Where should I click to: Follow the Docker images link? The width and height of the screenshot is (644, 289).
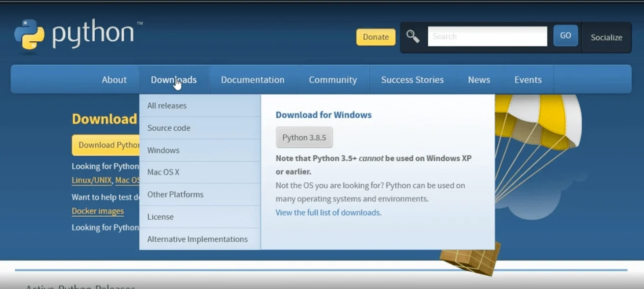coord(98,211)
